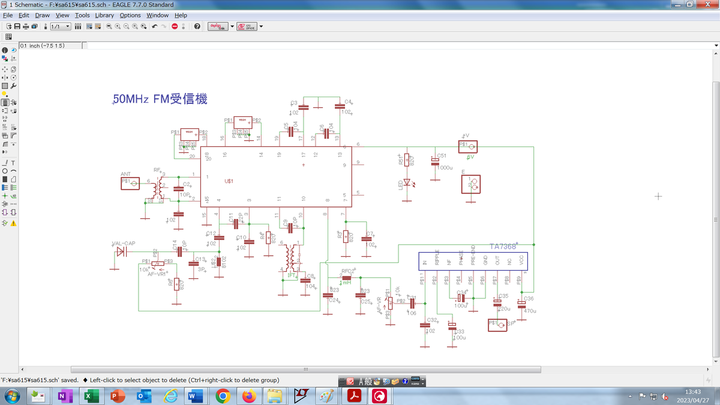
Task: Click the Zoom to fit icon
Action: (108, 26)
